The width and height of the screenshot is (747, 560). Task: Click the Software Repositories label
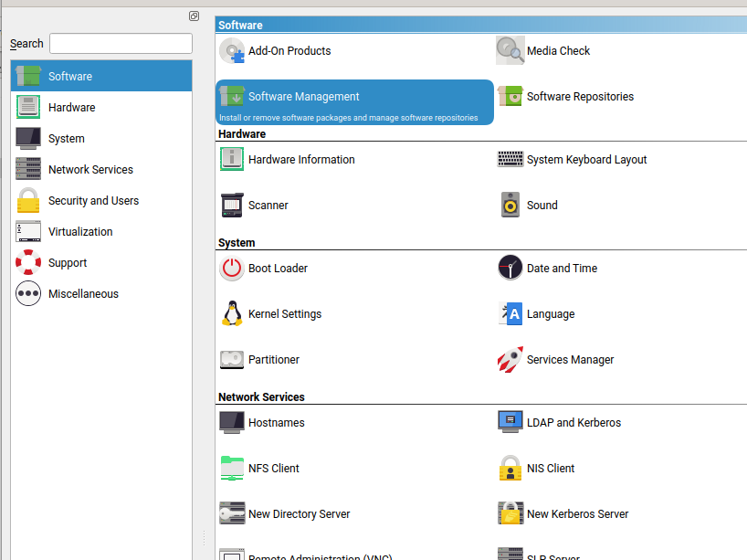[580, 96]
